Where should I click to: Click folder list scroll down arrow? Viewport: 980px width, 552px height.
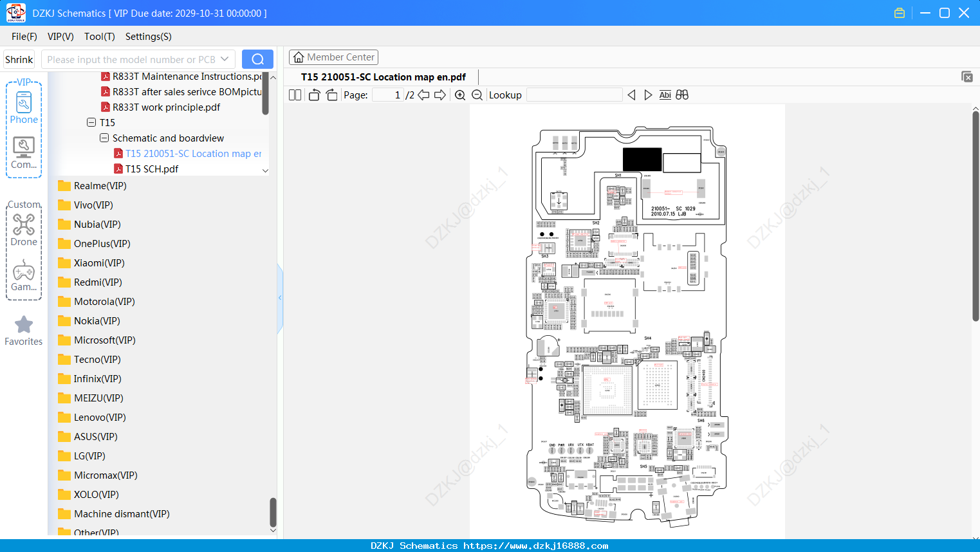click(273, 531)
